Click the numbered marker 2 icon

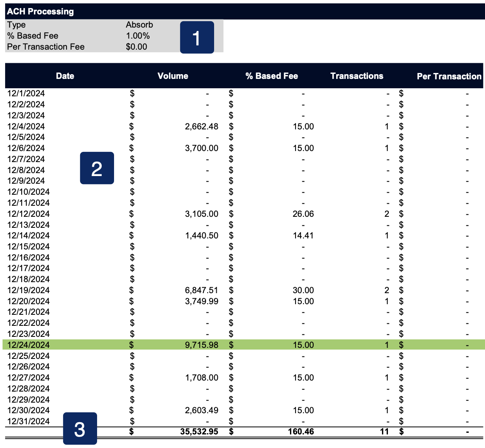pos(97,168)
